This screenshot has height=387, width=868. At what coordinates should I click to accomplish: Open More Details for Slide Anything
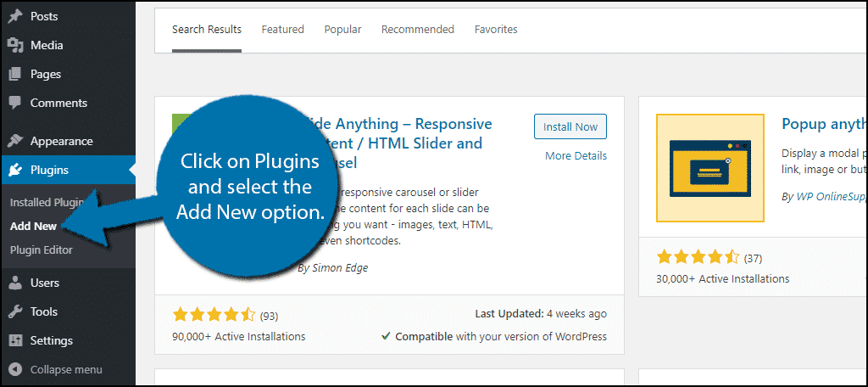576,156
